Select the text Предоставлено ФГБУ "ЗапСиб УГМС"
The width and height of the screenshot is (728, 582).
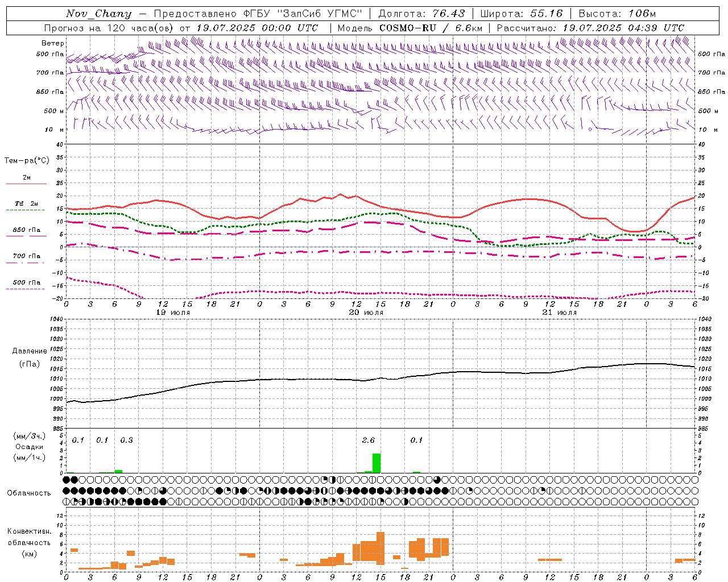click(258, 14)
